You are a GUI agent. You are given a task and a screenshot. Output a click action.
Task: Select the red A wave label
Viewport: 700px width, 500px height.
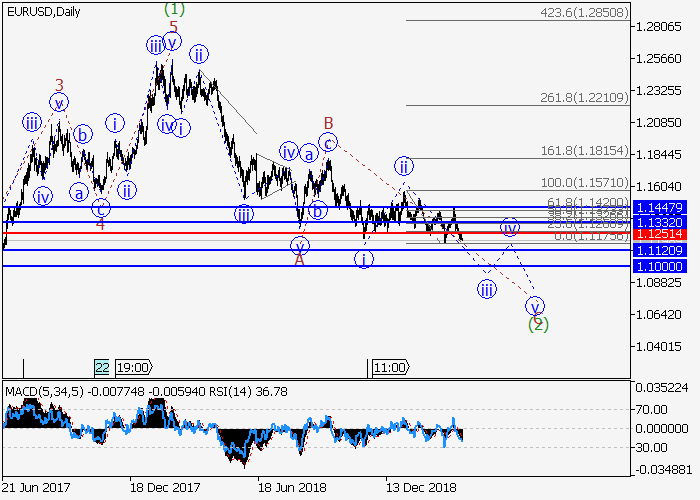[299, 259]
